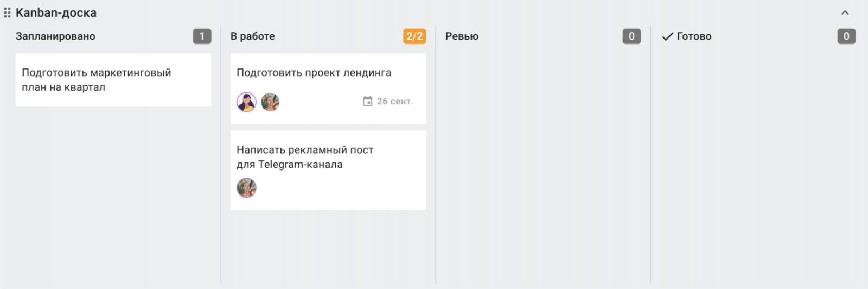Select the Ревью column header

[462, 36]
